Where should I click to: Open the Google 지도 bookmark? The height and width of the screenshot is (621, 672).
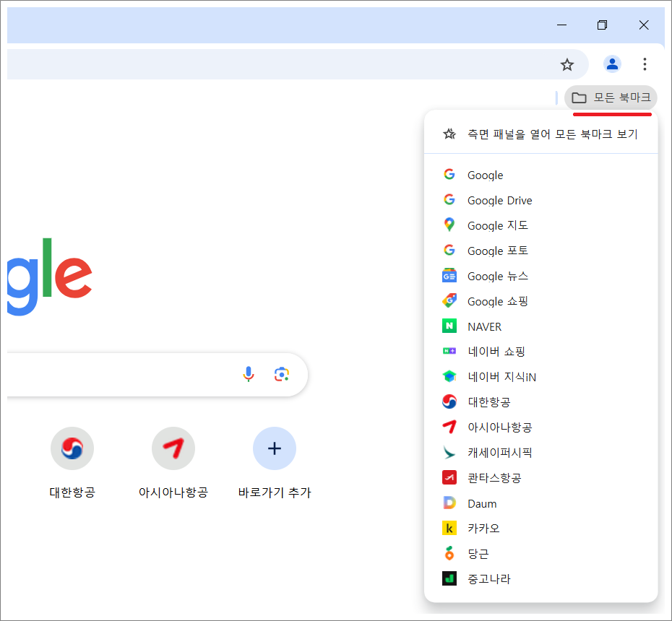(x=541, y=225)
